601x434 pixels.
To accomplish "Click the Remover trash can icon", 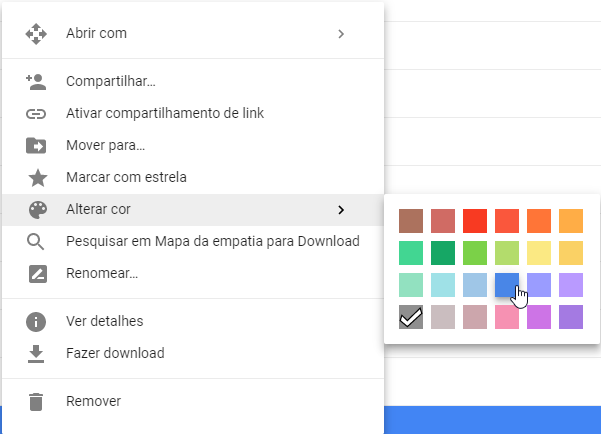I will 36,402.
